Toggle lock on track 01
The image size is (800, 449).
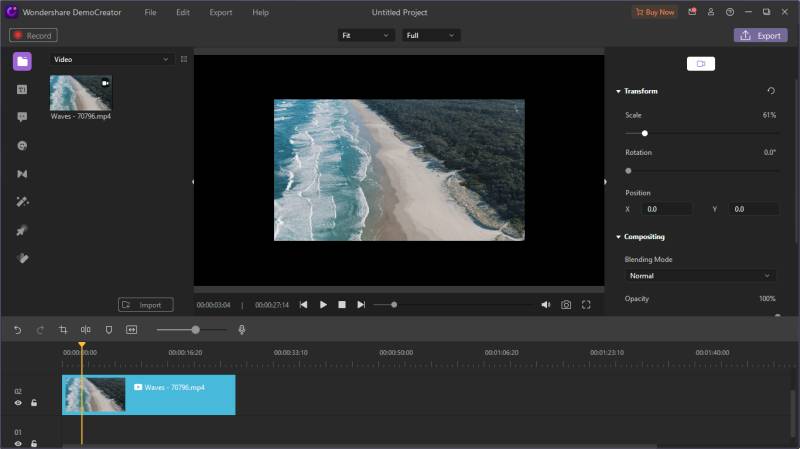(x=34, y=444)
